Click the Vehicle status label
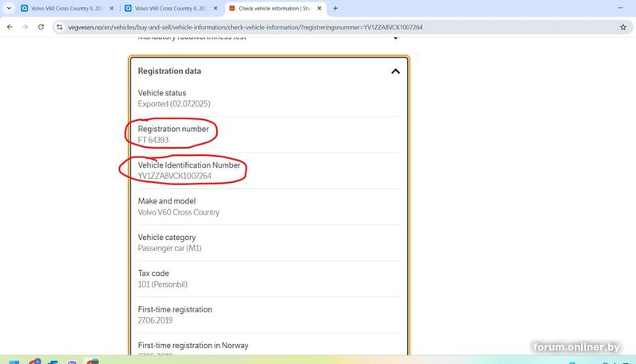The width and height of the screenshot is (636, 364). pyautogui.click(x=162, y=93)
